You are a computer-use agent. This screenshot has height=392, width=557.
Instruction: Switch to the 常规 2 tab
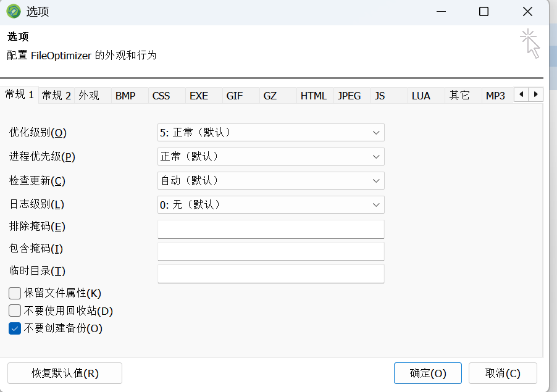pyautogui.click(x=56, y=96)
